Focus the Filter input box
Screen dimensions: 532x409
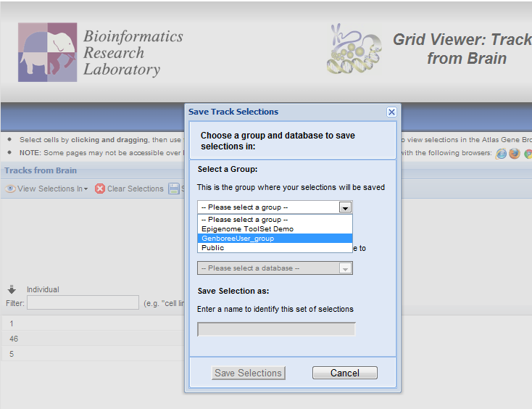pyautogui.click(x=83, y=302)
